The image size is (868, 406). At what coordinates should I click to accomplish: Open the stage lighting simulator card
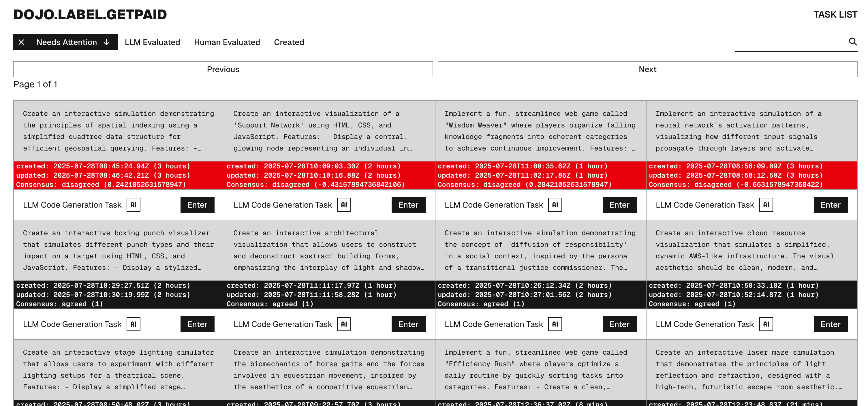(x=119, y=369)
